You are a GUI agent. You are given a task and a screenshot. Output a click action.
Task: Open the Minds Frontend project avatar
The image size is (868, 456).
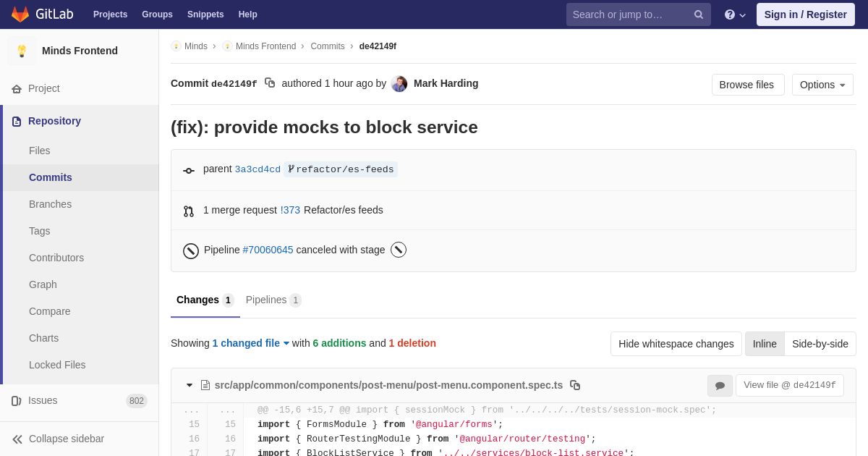pyautogui.click(x=22, y=51)
